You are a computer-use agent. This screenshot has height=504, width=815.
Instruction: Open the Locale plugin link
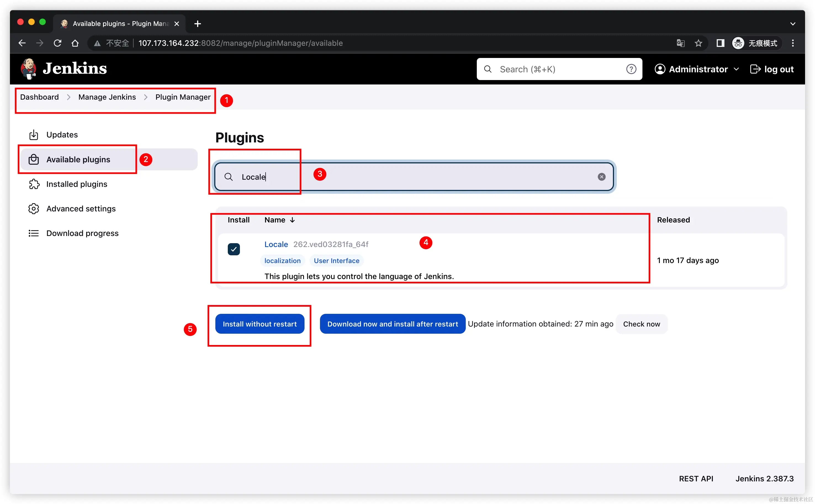276,244
